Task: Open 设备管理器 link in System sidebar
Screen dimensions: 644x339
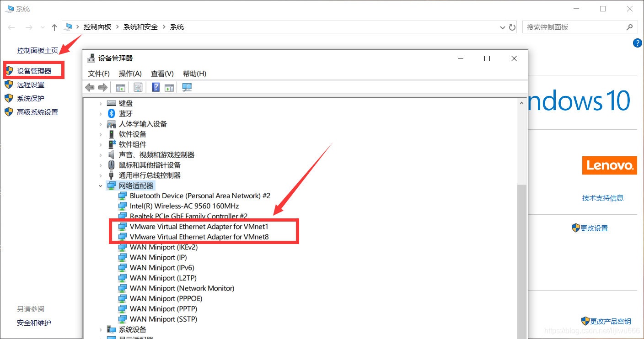Action: coord(34,71)
